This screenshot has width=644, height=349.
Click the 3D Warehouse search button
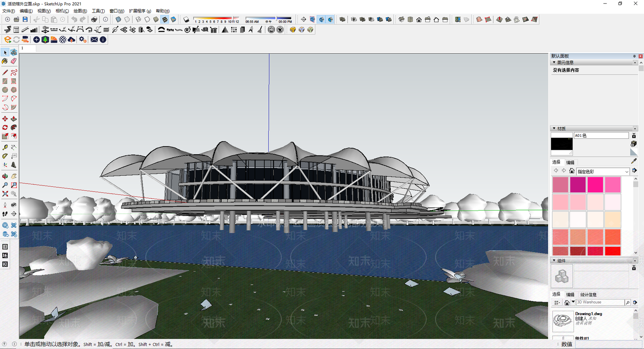click(x=627, y=302)
